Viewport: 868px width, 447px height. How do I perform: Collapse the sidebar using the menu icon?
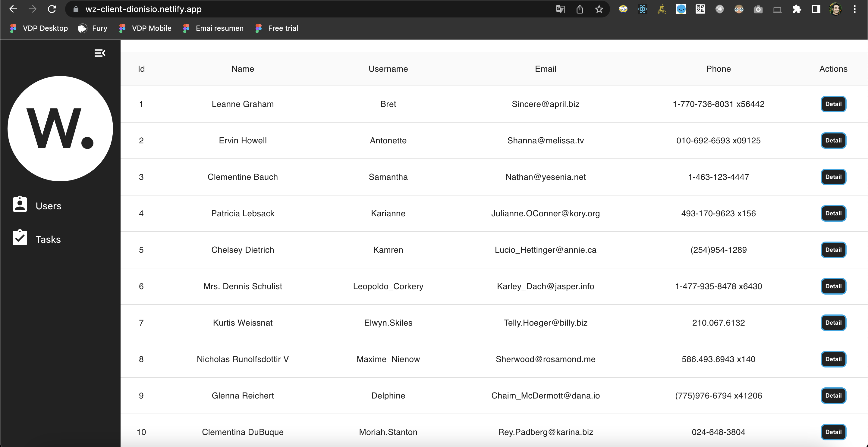(100, 53)
